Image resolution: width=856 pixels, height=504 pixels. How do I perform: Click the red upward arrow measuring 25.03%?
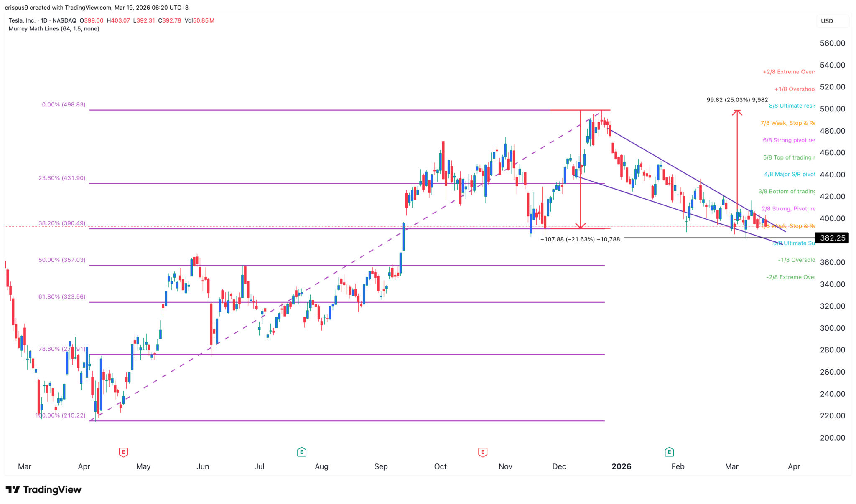tap(737, 159)
